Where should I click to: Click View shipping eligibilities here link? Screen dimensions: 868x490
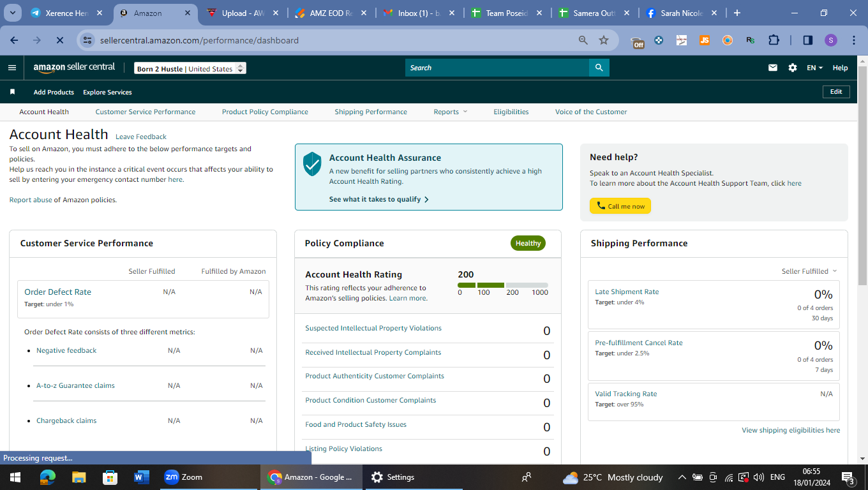[x=791, y=430]
